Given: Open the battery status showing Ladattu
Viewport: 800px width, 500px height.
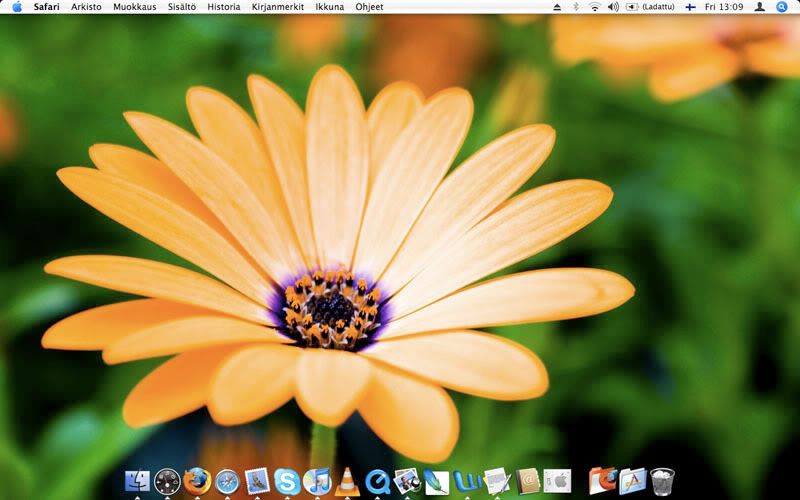Looking at the screenshot, I should pos(650,7).
